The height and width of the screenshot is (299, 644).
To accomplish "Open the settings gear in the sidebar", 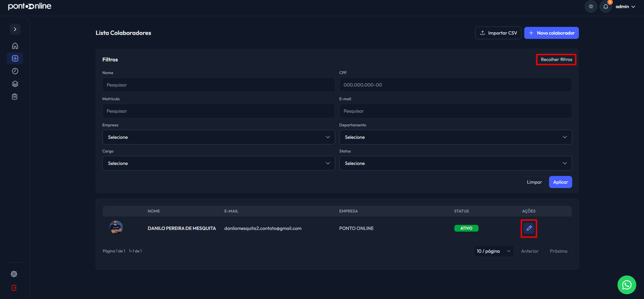I will tap(14, 274).
